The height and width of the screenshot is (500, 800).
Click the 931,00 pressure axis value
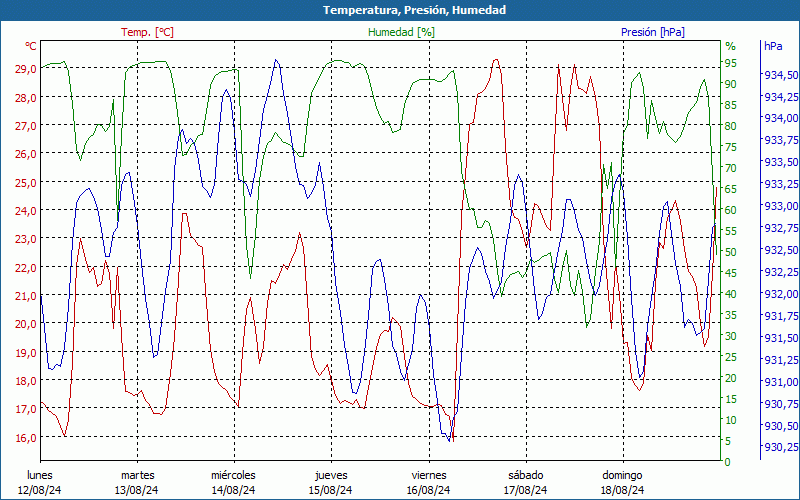coord(781,381)
